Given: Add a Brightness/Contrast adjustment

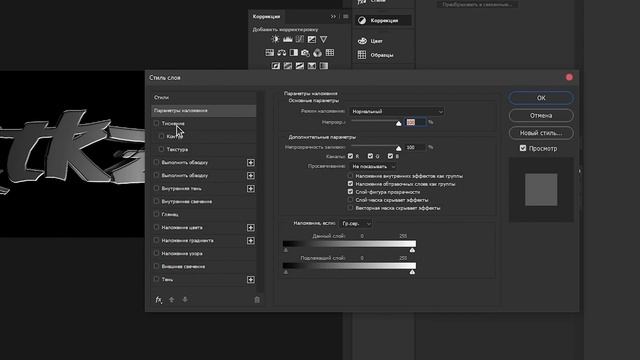Looking at the screenshot, I should click(x=276, y=40).
